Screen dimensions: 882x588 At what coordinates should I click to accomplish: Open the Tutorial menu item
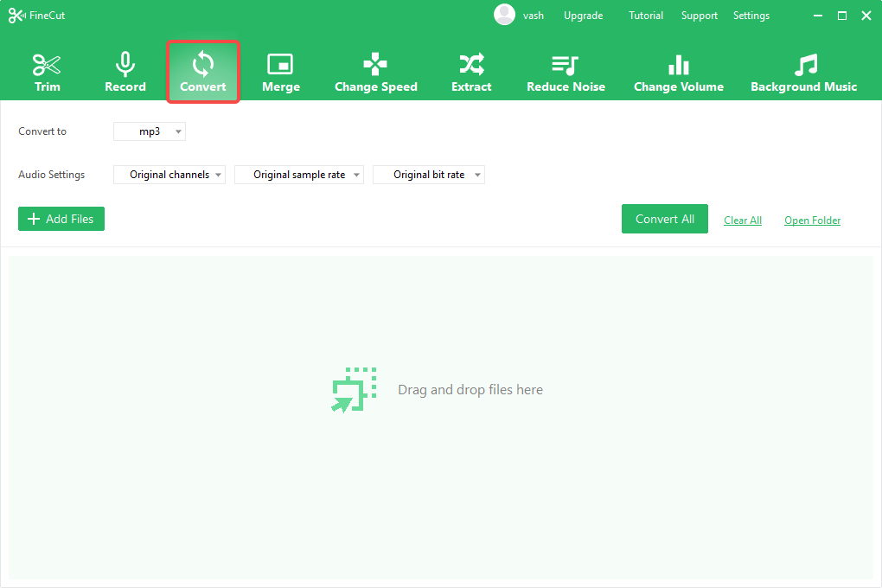coord(646,16)
